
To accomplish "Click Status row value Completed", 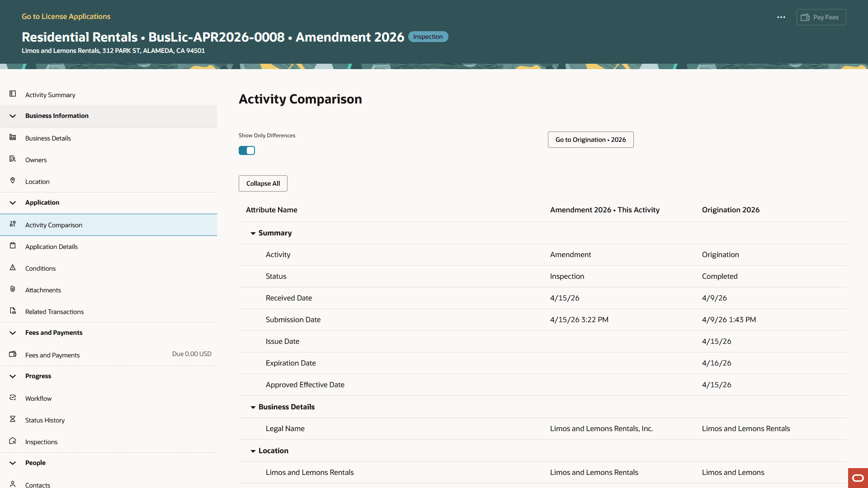I will click(719, 276).
